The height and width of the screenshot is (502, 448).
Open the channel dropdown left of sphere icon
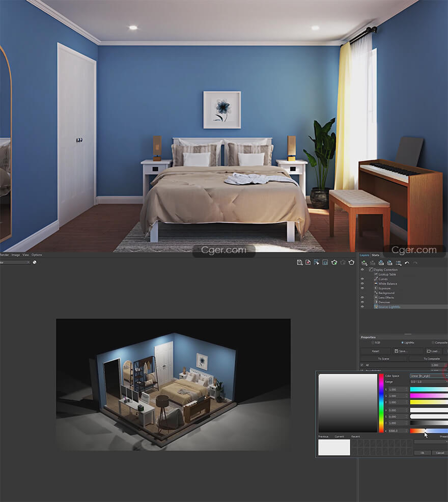(x=15, y=262)
